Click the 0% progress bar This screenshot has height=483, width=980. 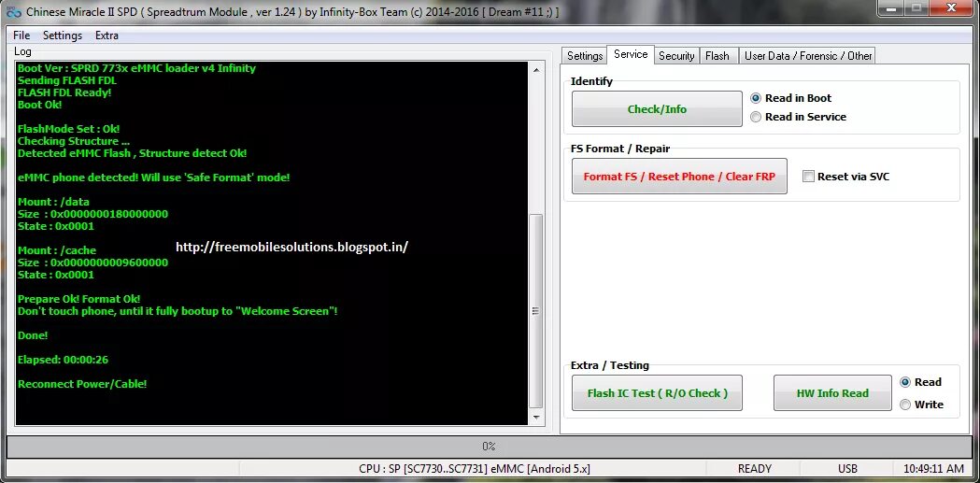coord(489,447)
